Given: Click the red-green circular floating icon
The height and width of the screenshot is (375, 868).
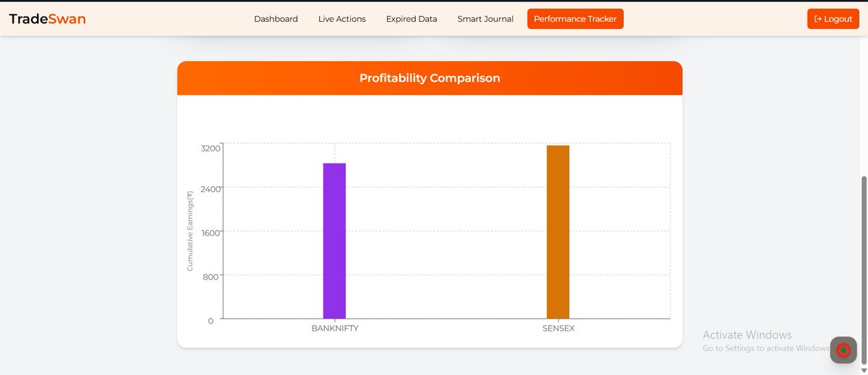Looking at the screenshot, I should click(x=843, y=350).
